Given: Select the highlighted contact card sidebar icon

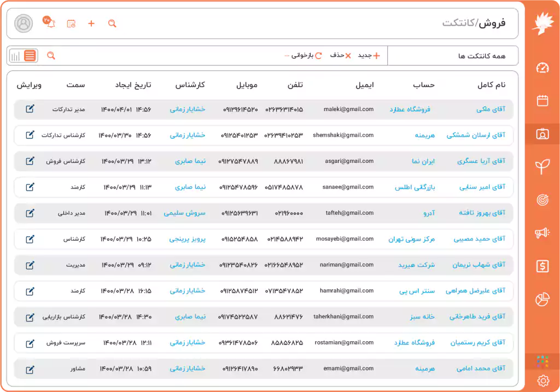Looking at the screenshot, I should (542, 133).
